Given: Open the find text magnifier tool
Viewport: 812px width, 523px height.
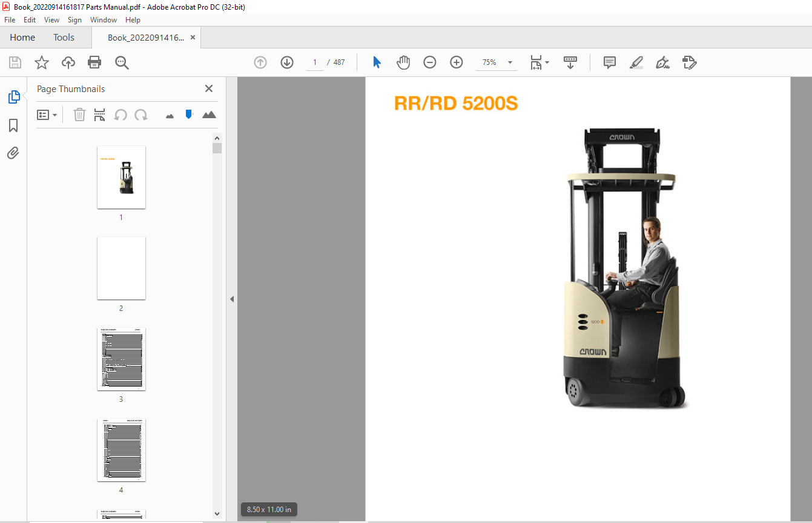Looking at the screenshot, I should 122,62.
